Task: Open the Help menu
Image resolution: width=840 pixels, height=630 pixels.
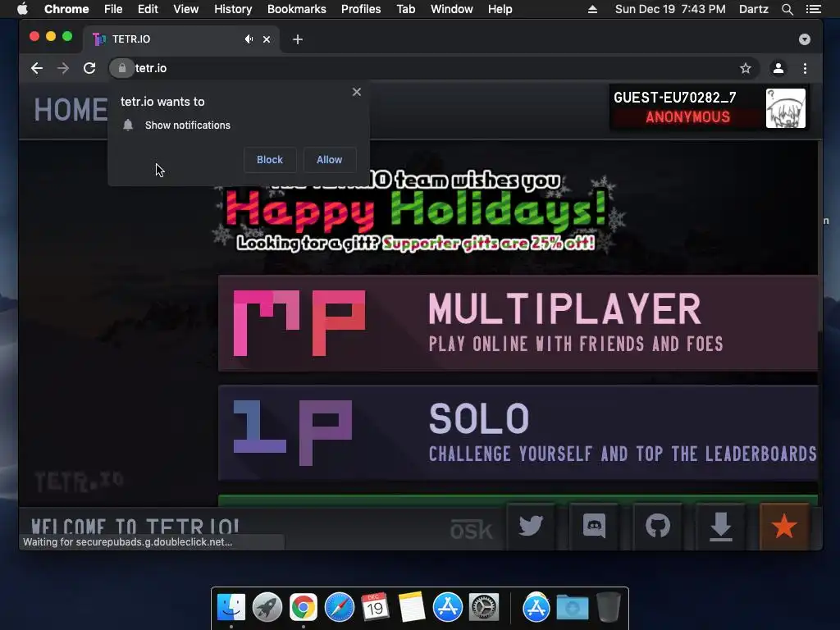Action: [500, 9]
